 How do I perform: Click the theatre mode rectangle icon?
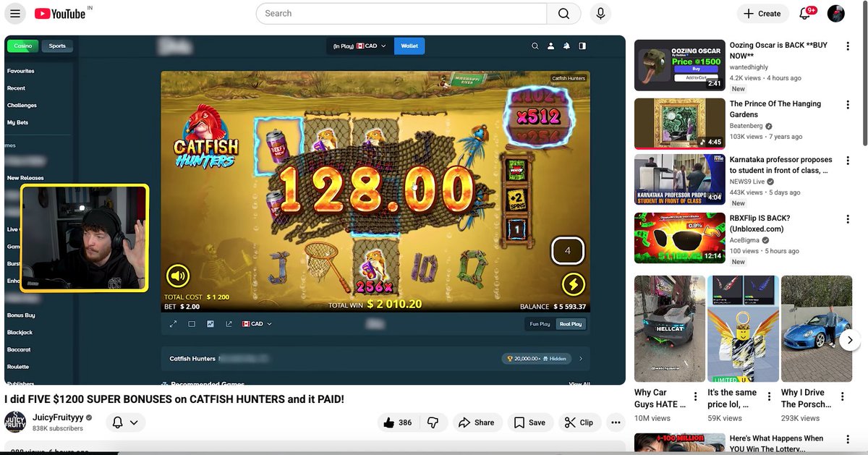(x=192, y=324)
